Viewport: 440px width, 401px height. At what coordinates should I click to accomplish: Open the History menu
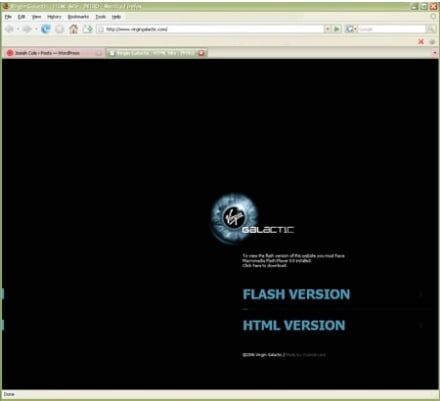pyautogui.click(x=54, y=17)
